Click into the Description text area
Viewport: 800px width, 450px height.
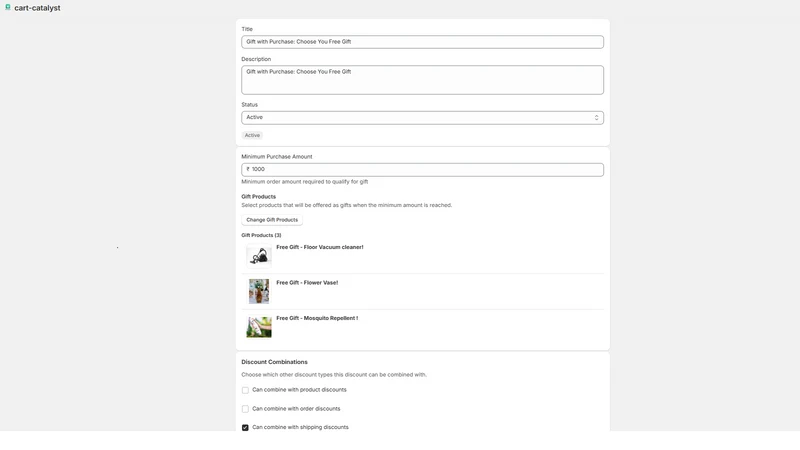[x=422, y=80]
